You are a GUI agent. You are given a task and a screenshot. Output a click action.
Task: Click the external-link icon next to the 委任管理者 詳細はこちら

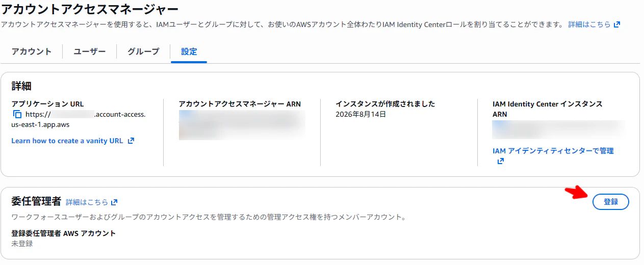pyautogui.click(x=114, y=202)
